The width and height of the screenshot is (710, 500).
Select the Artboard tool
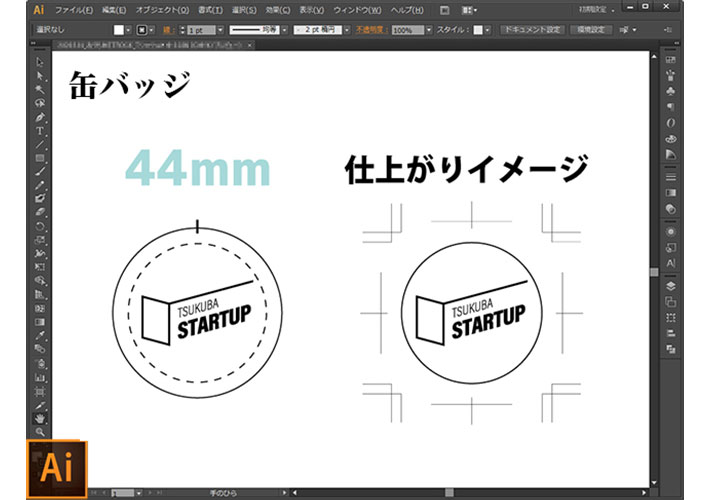click(x=40, y=391)
